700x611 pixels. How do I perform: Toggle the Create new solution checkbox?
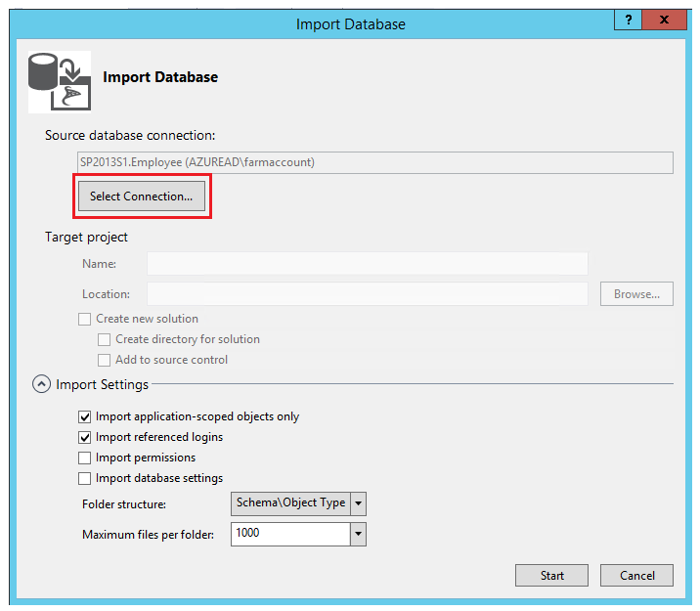coord(84,319)
